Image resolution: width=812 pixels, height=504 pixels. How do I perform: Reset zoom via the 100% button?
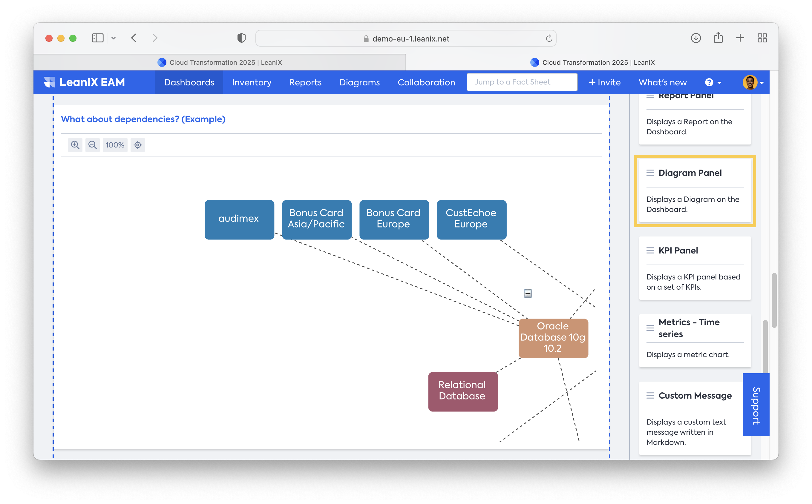coord(115,145)
